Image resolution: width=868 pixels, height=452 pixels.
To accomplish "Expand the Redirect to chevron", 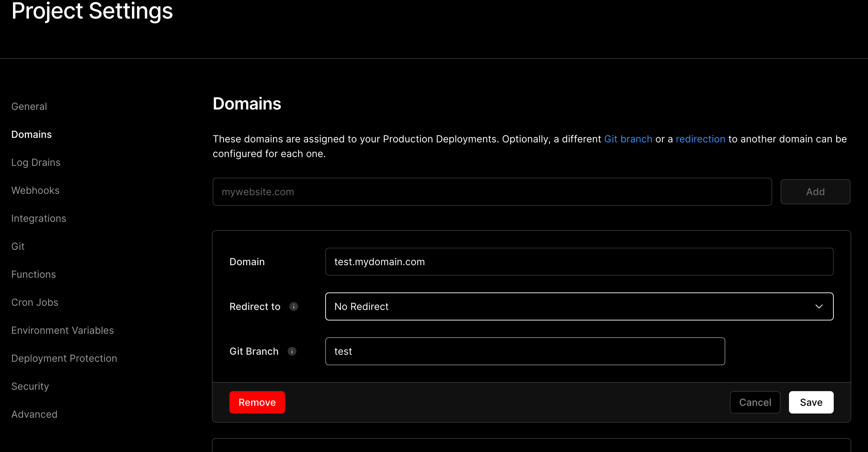I will click(819, 306).
